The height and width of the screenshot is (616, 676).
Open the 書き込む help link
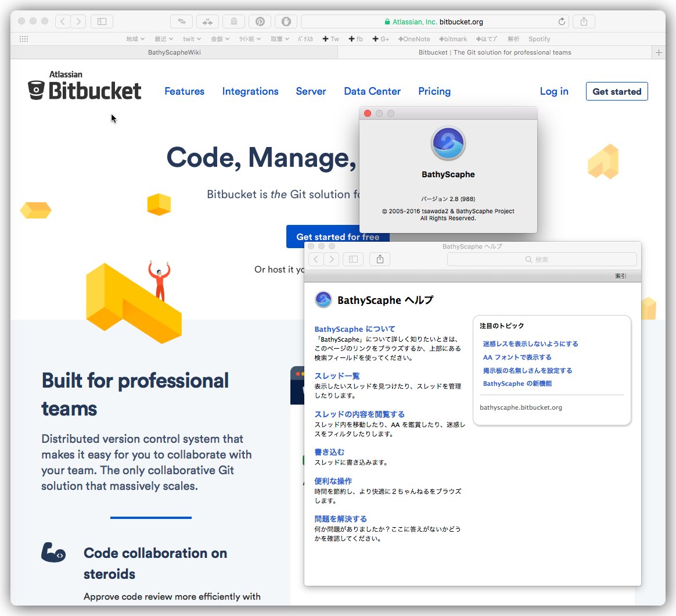tap(329, 452)
